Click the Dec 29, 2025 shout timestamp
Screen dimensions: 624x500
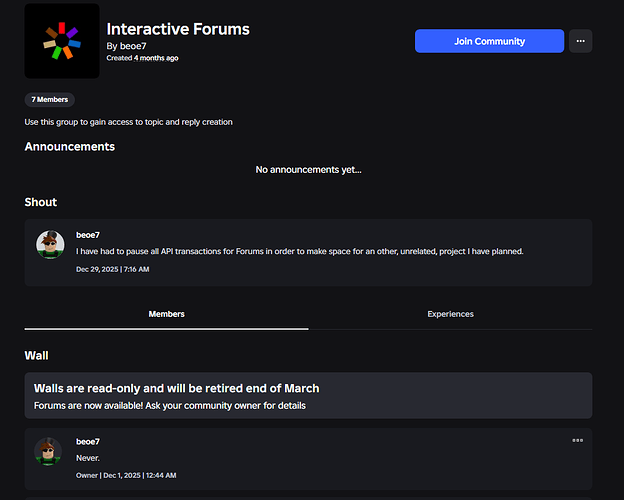coord(112,269)
